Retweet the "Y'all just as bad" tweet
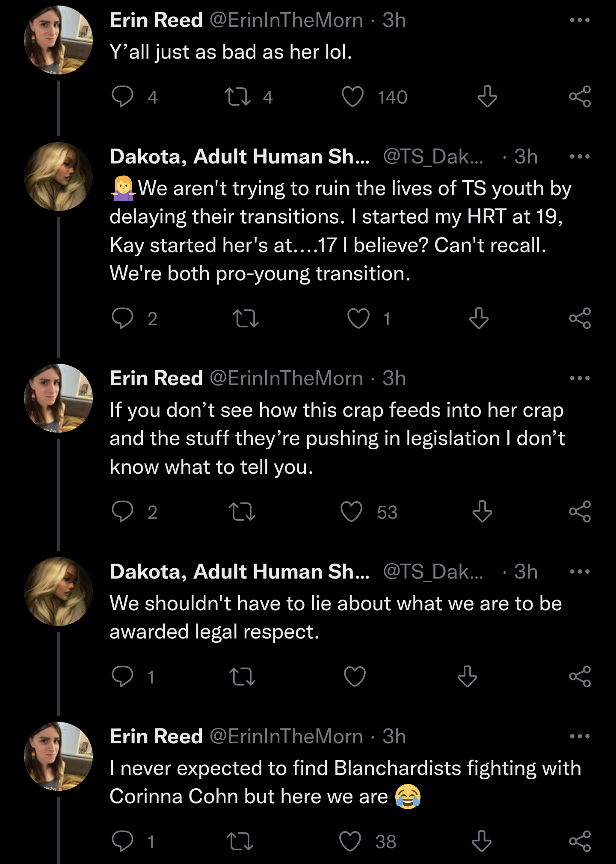Screen dimensions: 616x864 click(237, 97)
